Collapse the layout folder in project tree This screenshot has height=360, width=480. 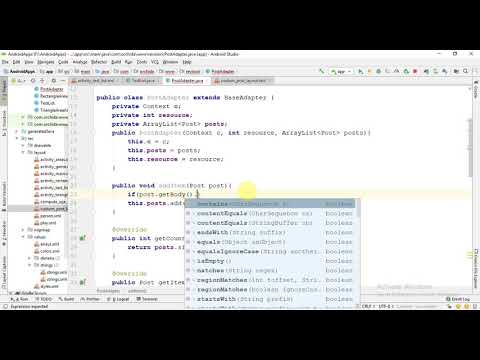(x=23, y=152)
